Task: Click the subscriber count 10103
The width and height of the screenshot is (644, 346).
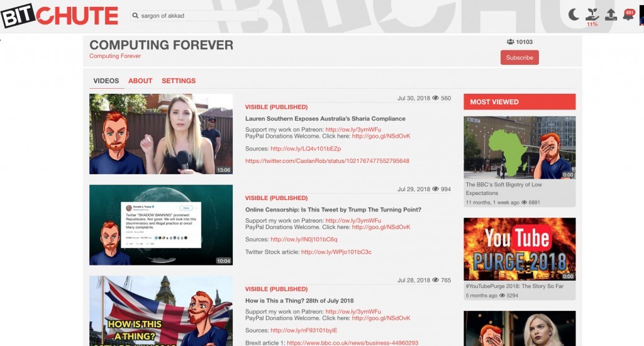Action: click(x=524, y=42)
